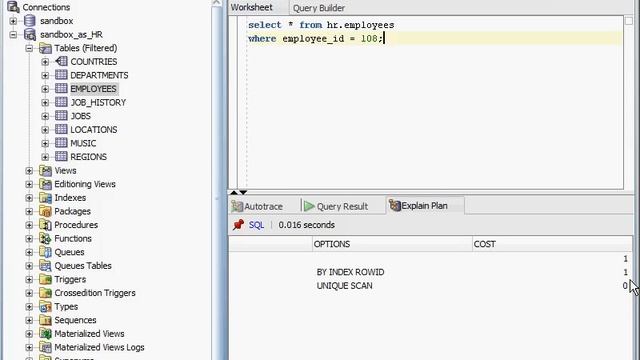Expand the sandbox connection node

pyautogui.click(x=13, y=21)
